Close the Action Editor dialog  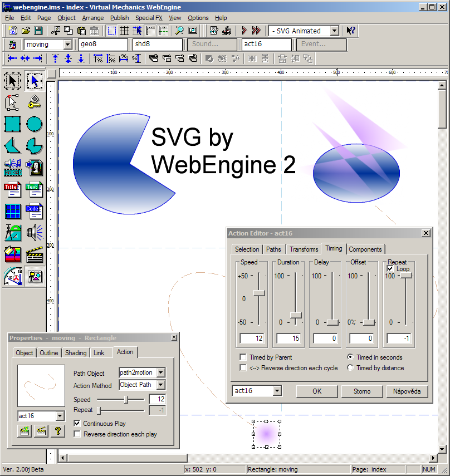point(425,233)
